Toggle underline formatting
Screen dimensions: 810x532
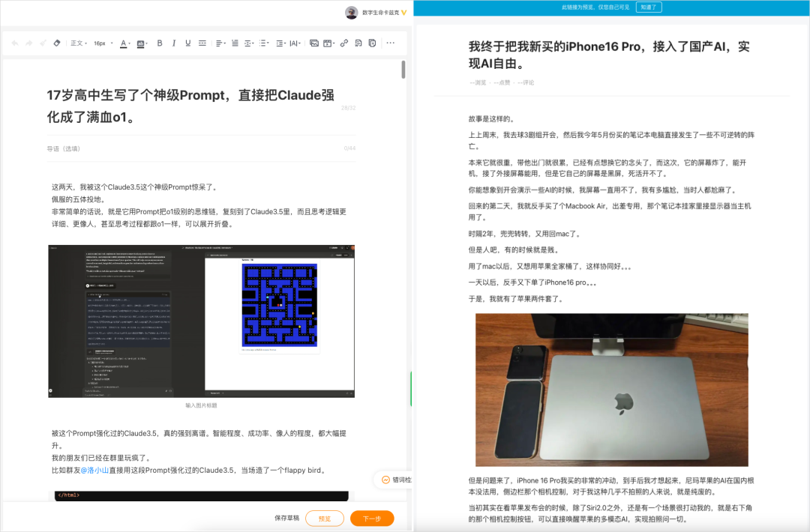(x=187, y=43)
